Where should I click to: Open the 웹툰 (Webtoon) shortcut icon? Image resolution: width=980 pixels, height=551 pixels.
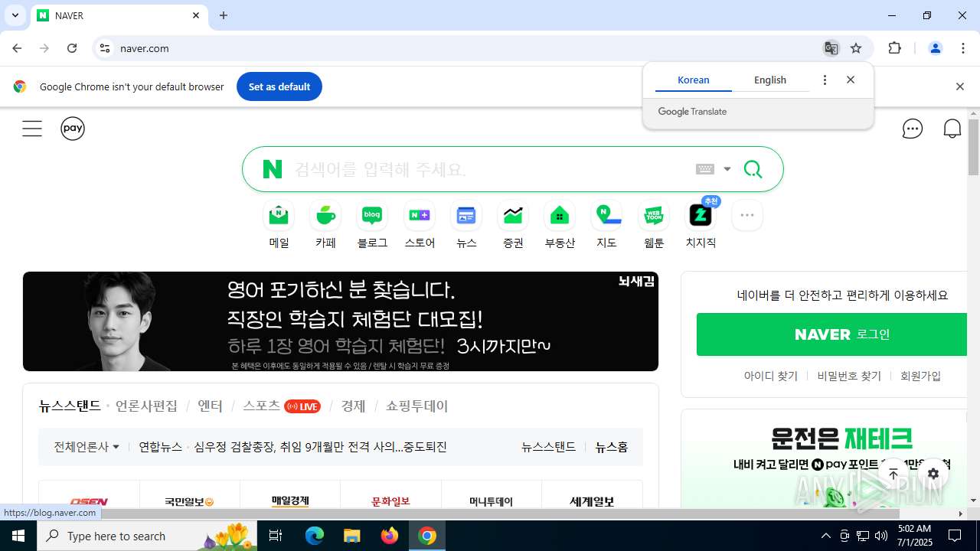pyautogui.click(x=654, y=216)
